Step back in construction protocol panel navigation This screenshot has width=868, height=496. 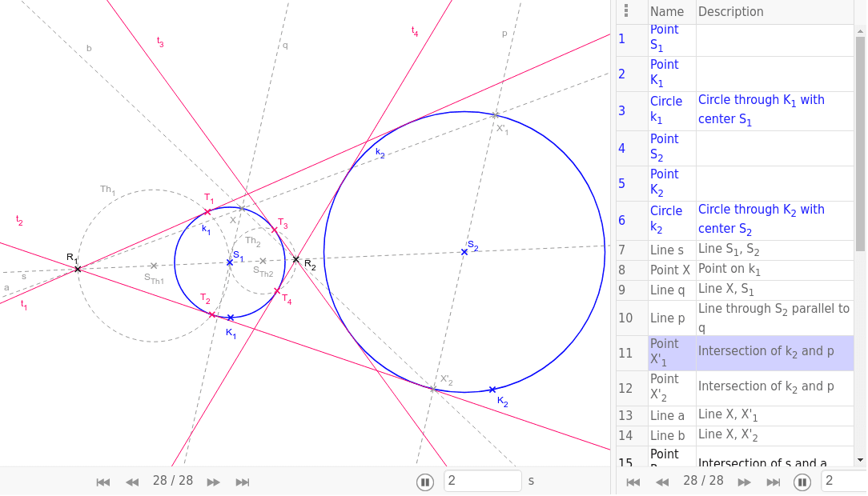click(x=663, y=482)
